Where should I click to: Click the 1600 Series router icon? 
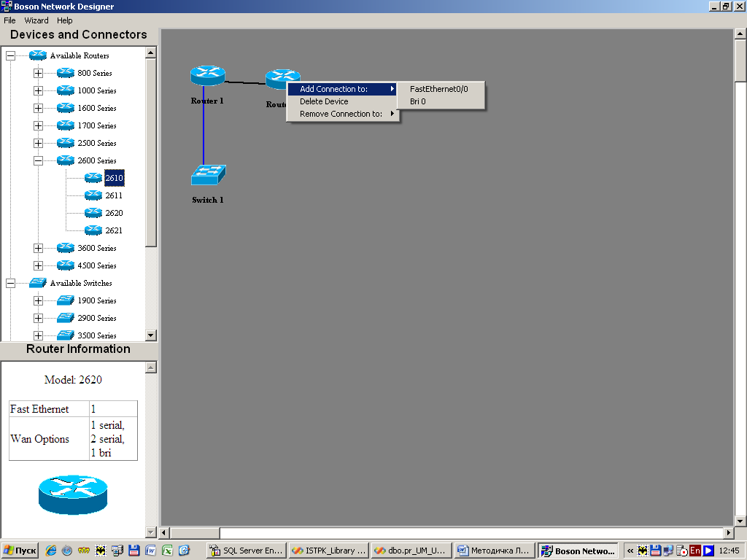tap(66, 108)
